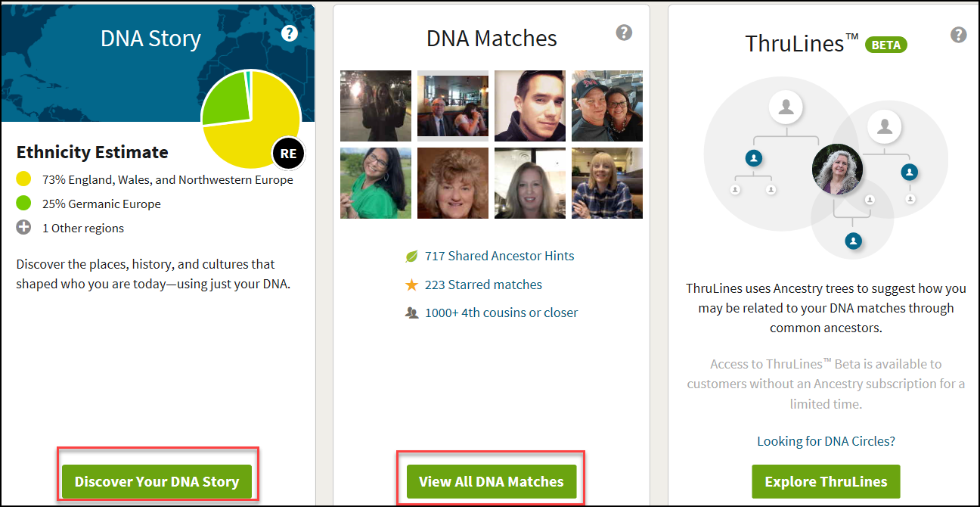Image resolution: width=980 pixels, height=507 pixels.
Task: Click the green Germanic Europe color swatch
Action: (24, 204)
